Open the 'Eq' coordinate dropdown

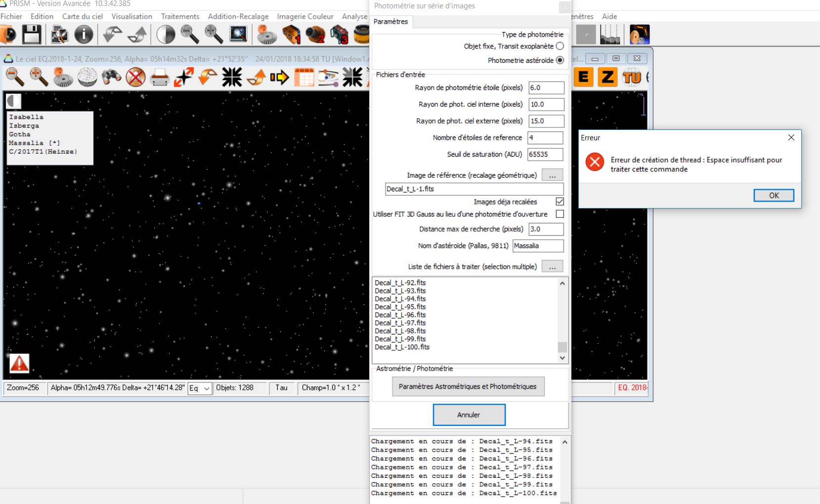coord(200,388)
